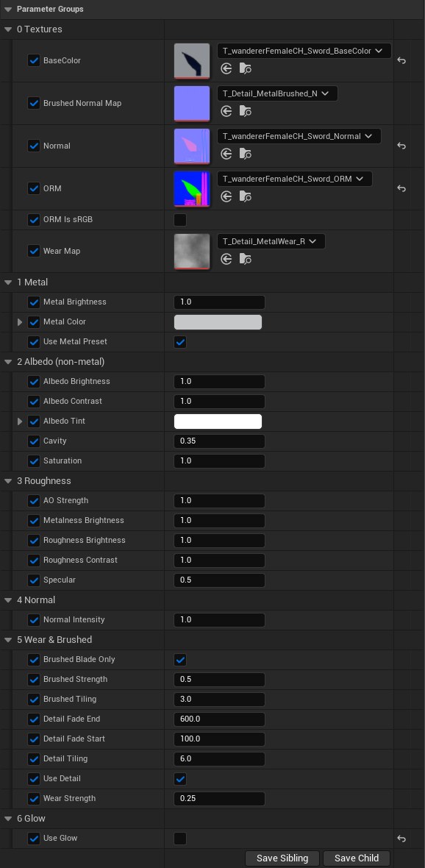Uncheck the Use Metal Preset value
This screenshot has width=425, height=868.
pyautogui.click(x=180, y=341)
